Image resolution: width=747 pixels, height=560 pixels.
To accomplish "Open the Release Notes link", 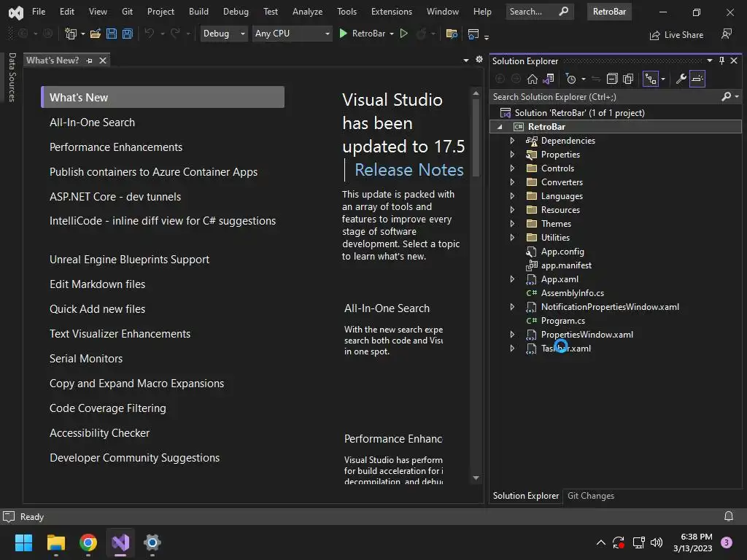I will (409, 170).
